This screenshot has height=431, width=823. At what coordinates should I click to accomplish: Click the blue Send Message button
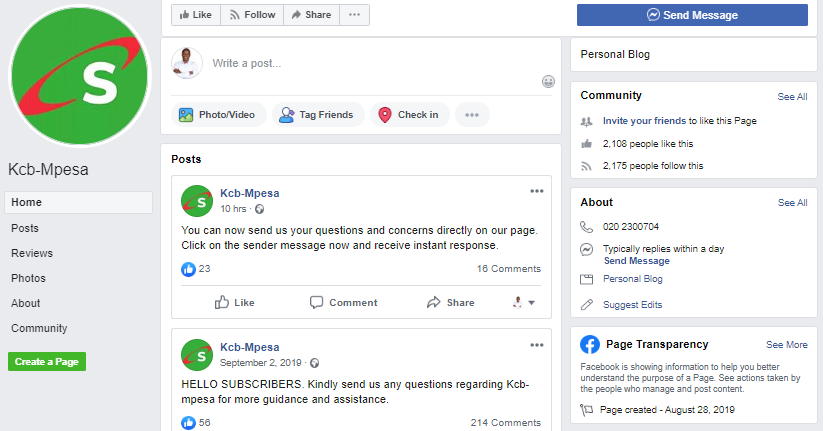click(692, 15)
